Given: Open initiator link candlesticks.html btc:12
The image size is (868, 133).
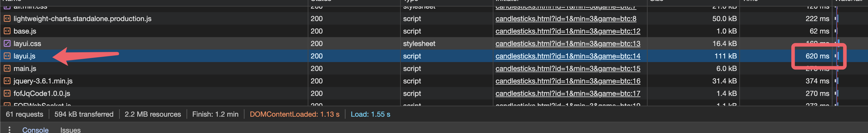Looking at the screenshot, I should pos(568,31).
